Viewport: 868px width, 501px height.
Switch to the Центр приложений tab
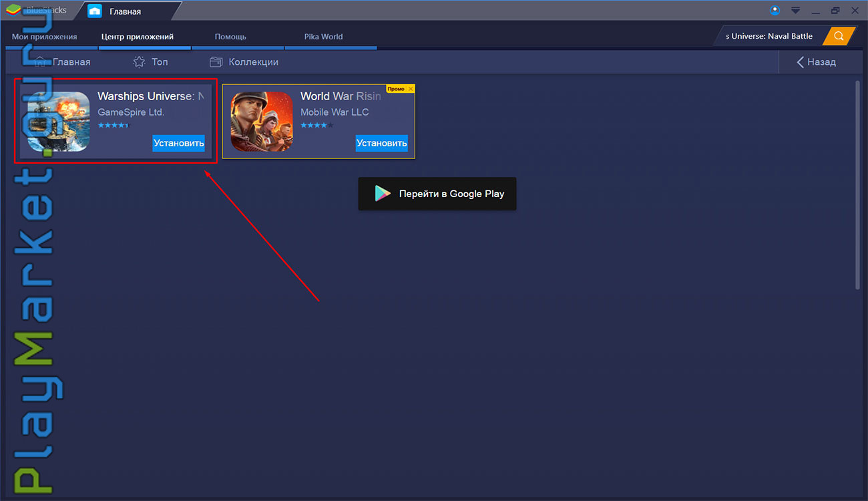point(138,37)
